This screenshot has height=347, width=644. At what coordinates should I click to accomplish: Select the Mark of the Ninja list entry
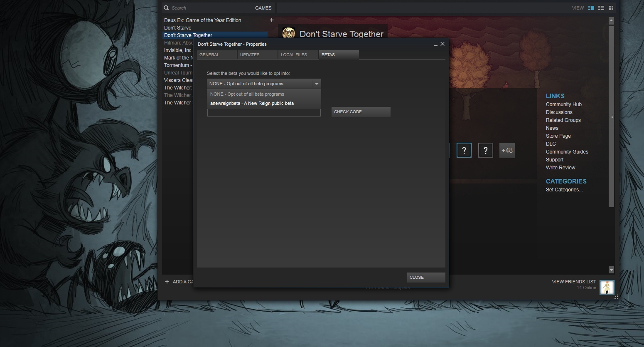click(x=178, y=58)
